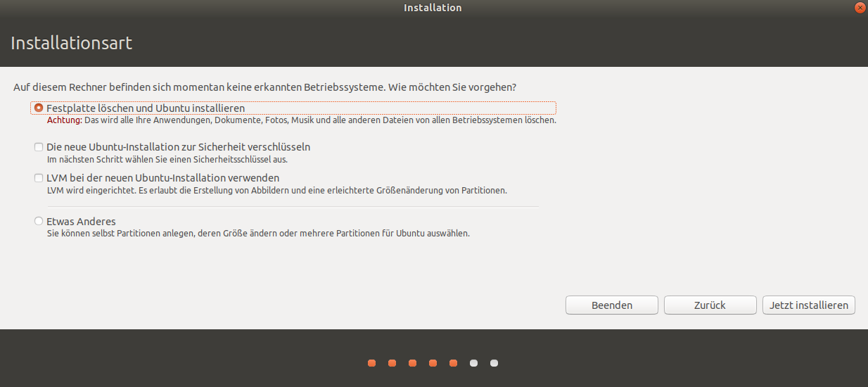
Task: Tick 'LVM bei der neuen Ubuntu-Installation verwenden'
Action: point(39,178)
